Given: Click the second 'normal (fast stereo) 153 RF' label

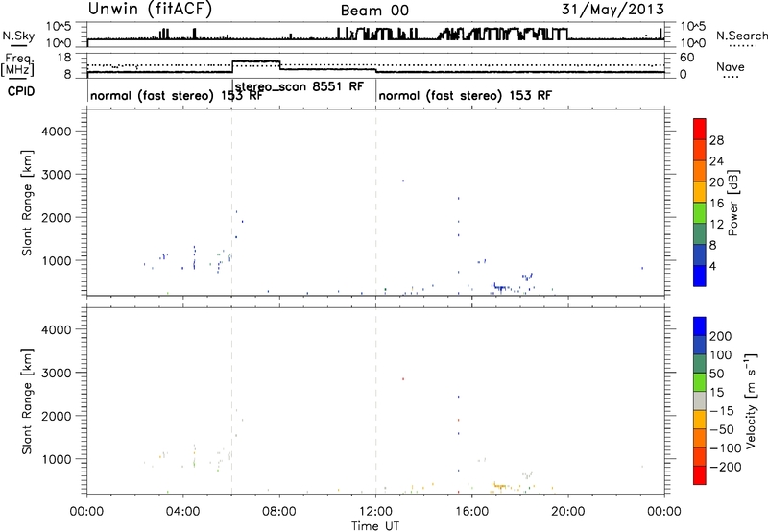Looking at the screenshot, I should click(466, 95).
